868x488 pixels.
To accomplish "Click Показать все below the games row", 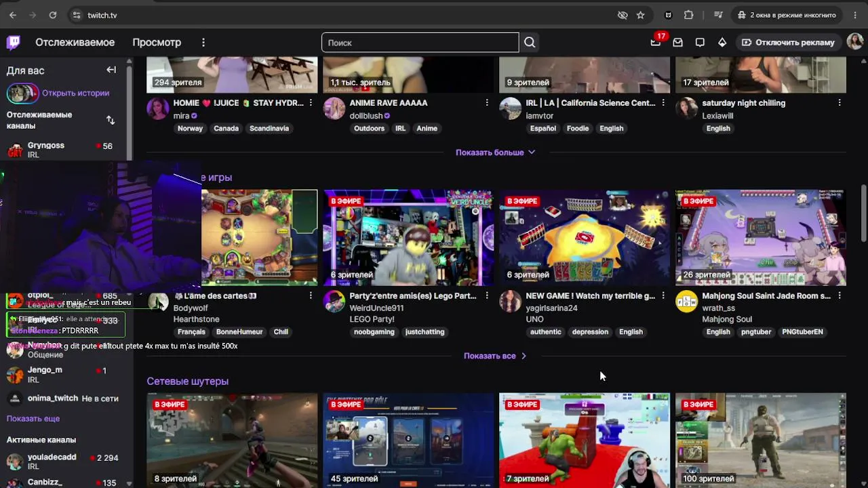I will pyautogui.click(x=496, y=356).
